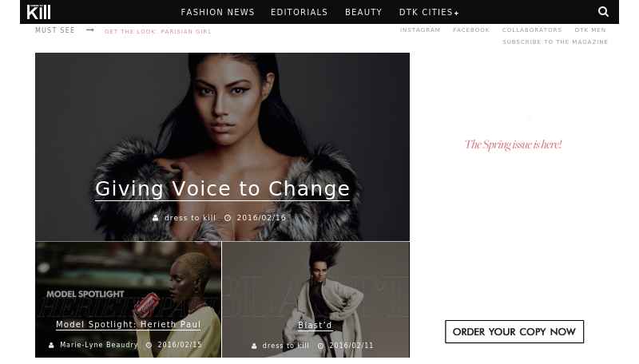
Task: Go to the Beauty section
Action: (x=363, y=12)
